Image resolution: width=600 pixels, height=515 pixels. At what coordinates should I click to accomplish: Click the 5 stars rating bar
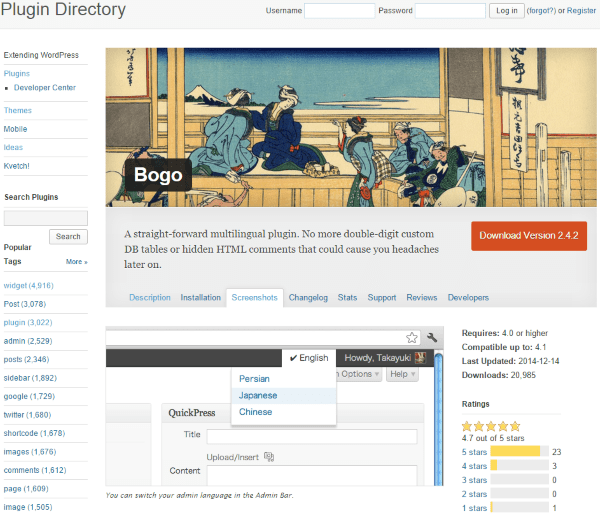pos(515,451)
